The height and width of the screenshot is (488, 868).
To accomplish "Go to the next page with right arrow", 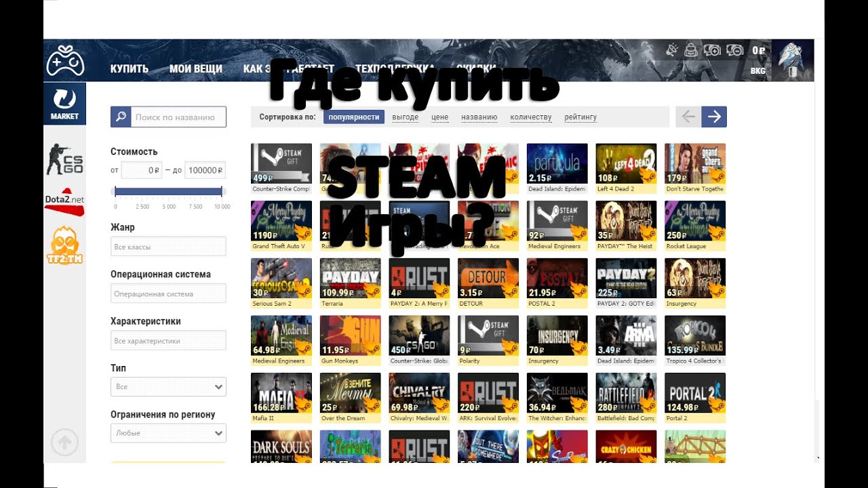I will (x=714, y=117).
